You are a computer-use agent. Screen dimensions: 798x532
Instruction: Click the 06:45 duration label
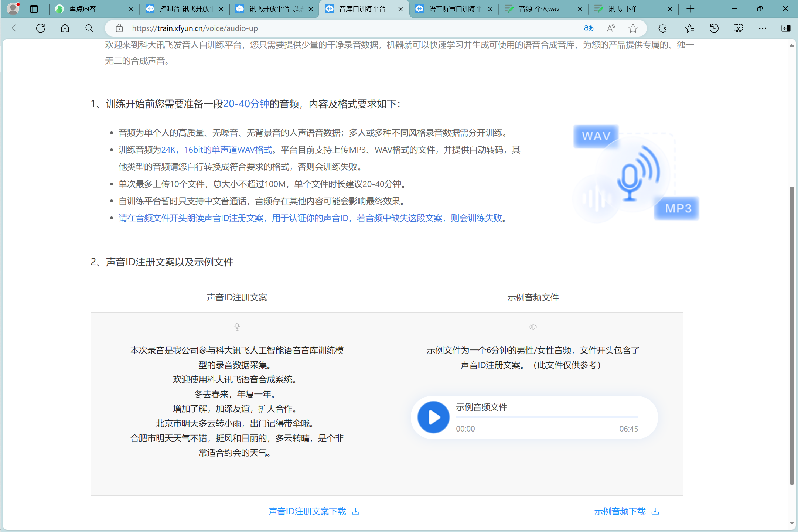(x=628, y=429)
